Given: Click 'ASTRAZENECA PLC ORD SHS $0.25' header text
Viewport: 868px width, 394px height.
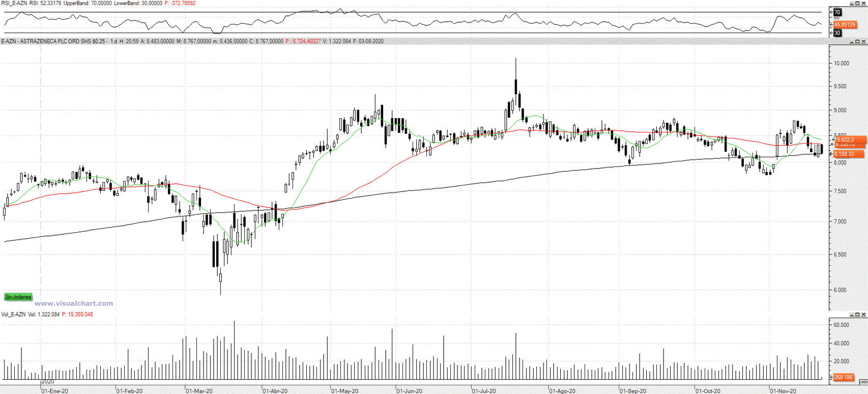Looking at the screenshot, I should point(63,41).
